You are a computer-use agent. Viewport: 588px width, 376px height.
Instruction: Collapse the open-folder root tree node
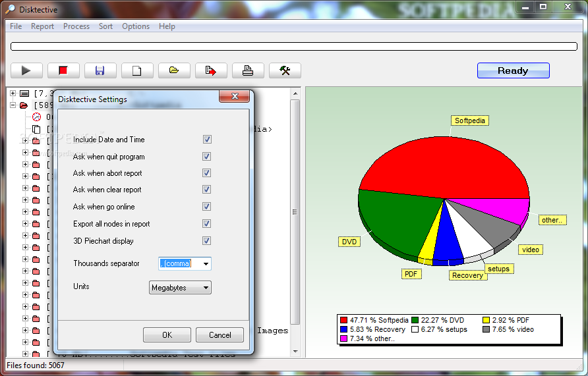tap(13, 105)
